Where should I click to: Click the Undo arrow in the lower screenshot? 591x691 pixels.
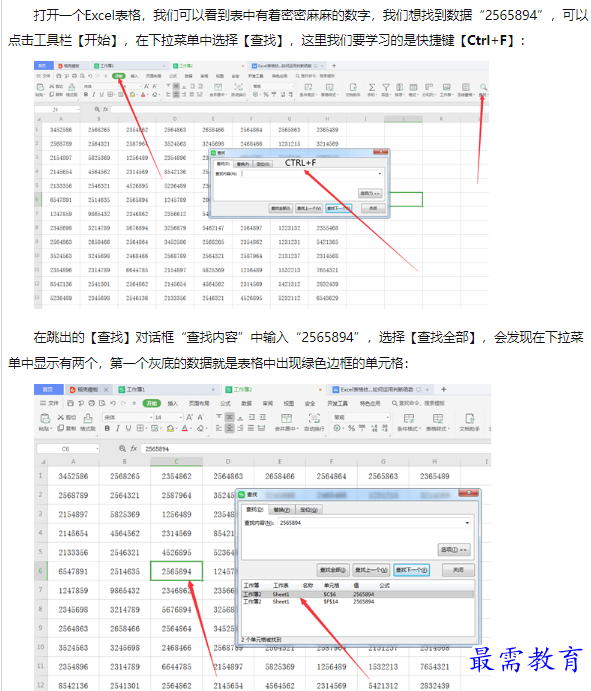point(113,403)
